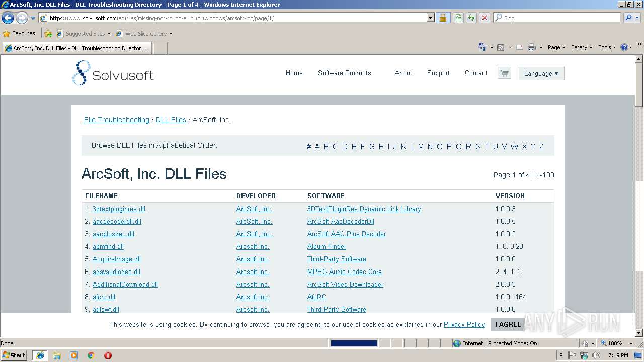The height and width of the screenshot is (362, 644).
Task: Open Chrome taskbar icon
Action: [91, 355]
